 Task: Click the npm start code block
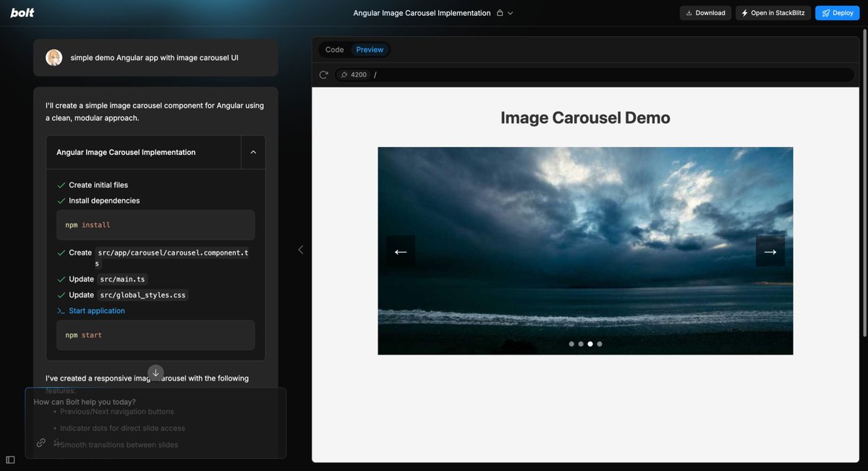[156, 335]
